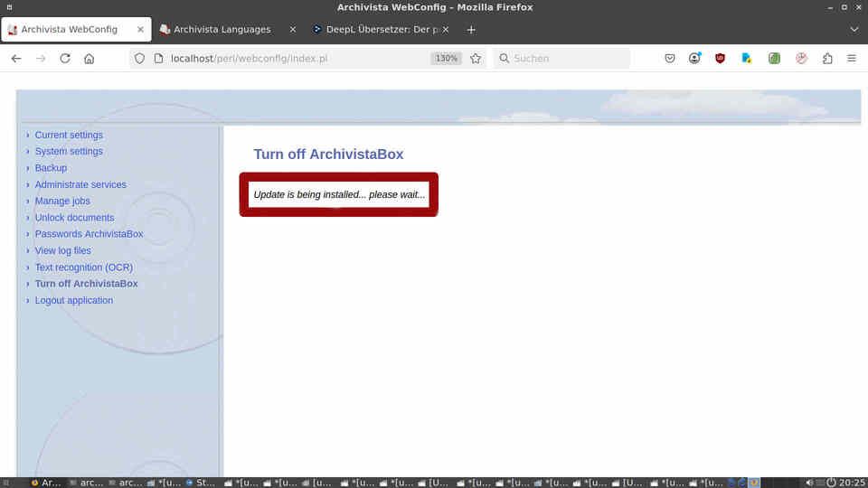
Task: Open the power icon in the system tray
Action: [x=831, y=483]
